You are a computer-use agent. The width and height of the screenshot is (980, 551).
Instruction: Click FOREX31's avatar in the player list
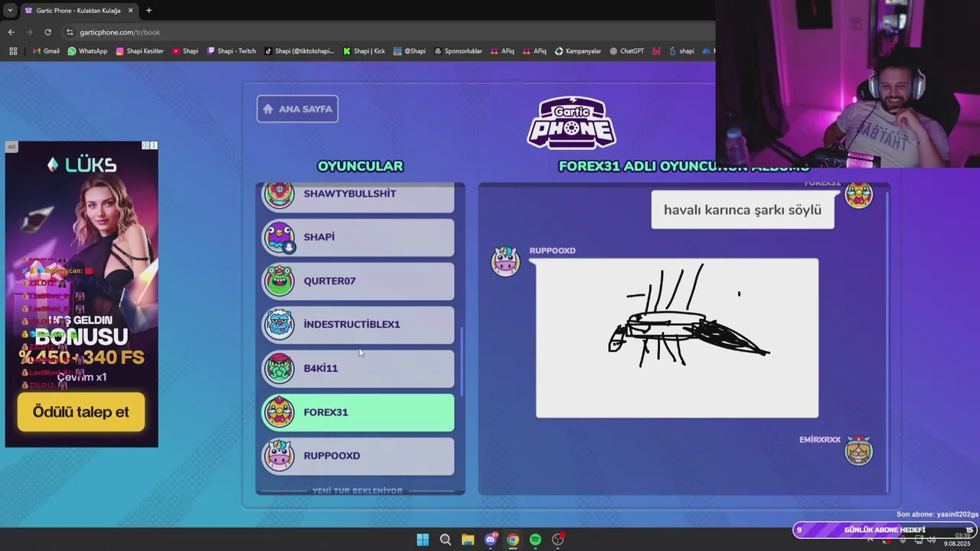coord(279,412)
